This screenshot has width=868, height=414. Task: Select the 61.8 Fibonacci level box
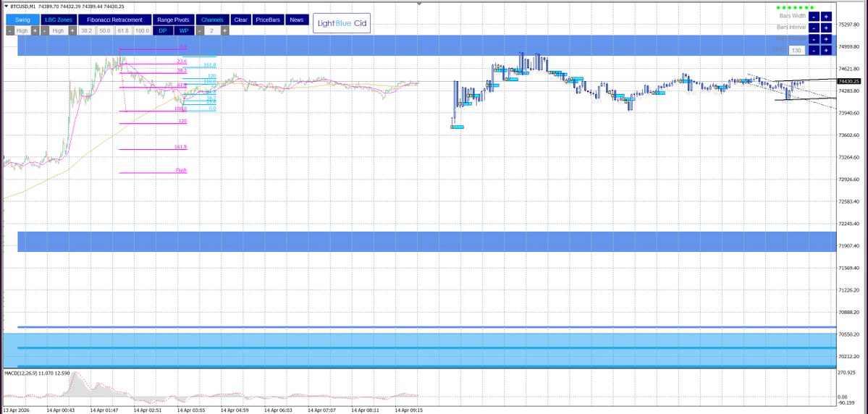click(124, 30)
